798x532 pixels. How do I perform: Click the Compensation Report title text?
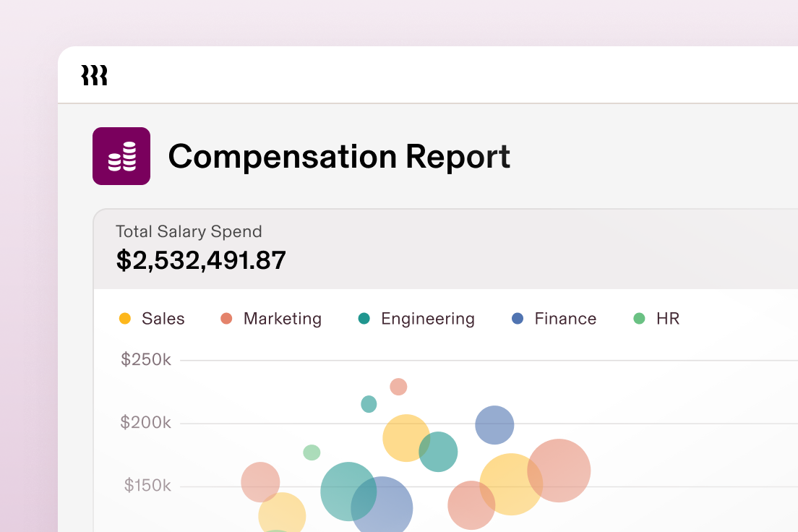coord(339,156)
